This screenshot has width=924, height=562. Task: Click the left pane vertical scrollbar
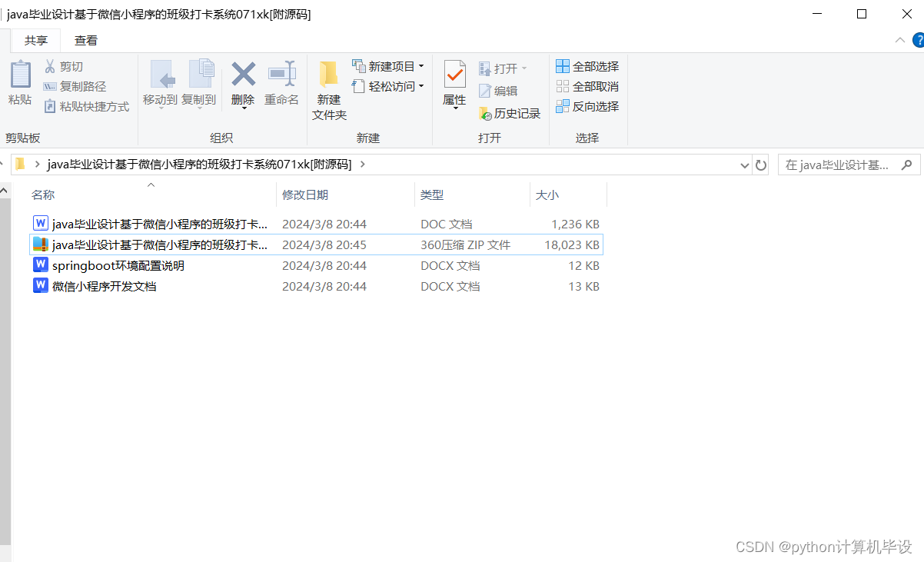point(5,371)
